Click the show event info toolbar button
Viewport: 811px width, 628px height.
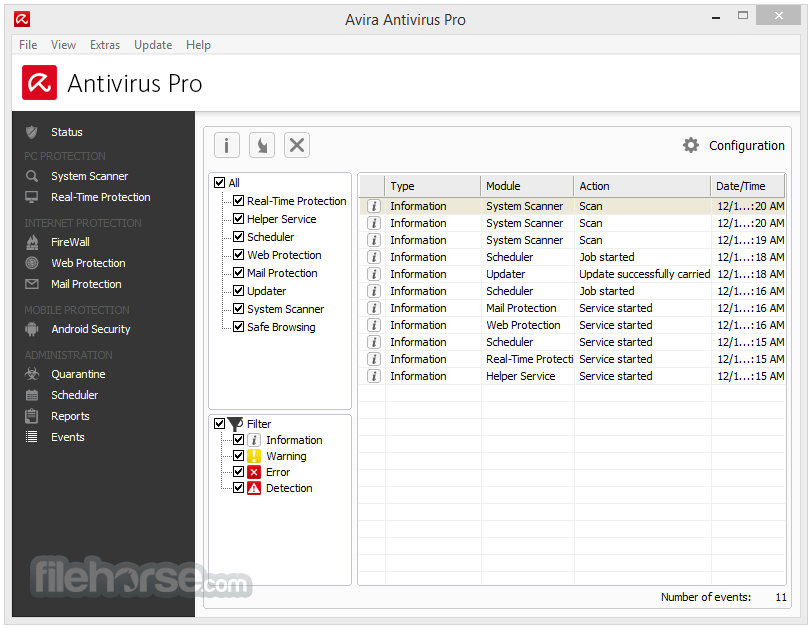point(227,145)
